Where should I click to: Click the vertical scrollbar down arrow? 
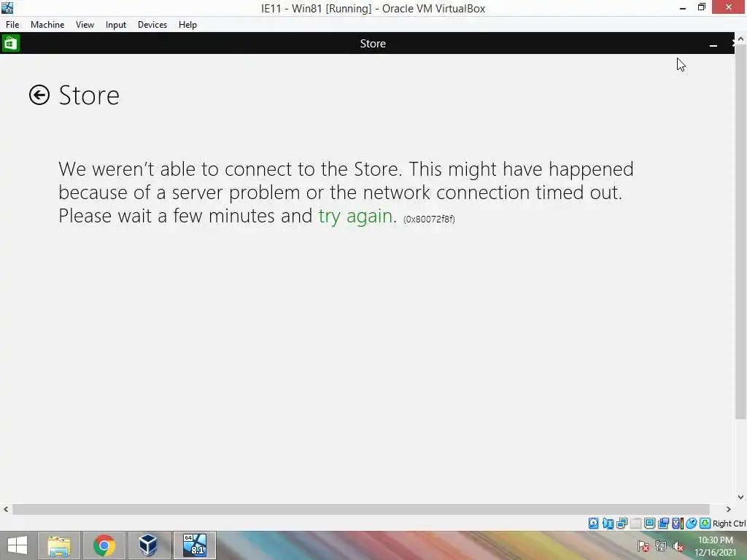pos(741,497)
